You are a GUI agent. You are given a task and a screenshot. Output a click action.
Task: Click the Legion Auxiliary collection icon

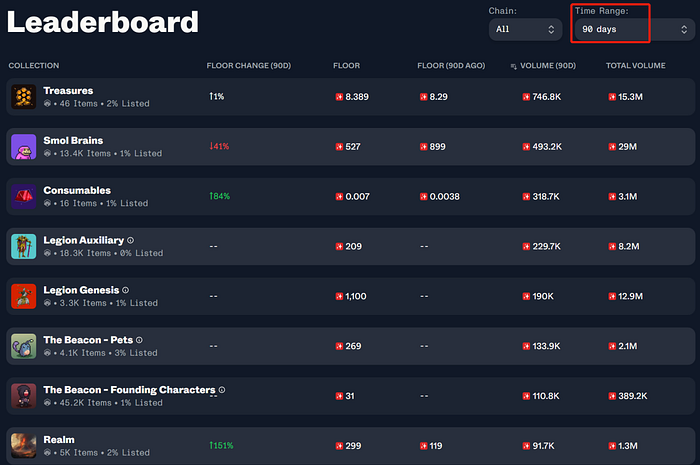[x=24, y=246]
